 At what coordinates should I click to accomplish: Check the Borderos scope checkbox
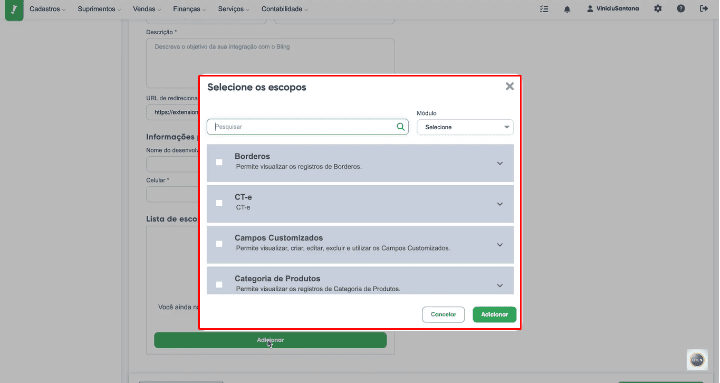219,162
